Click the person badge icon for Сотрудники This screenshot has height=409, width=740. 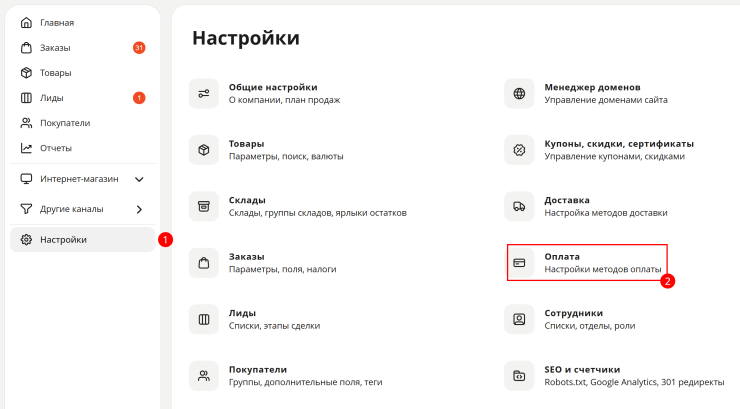[x=519, y=319]
